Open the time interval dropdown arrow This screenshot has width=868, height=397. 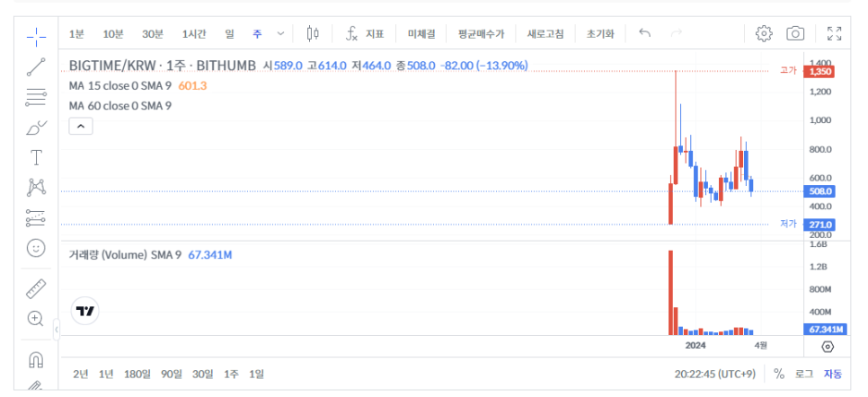280,34
